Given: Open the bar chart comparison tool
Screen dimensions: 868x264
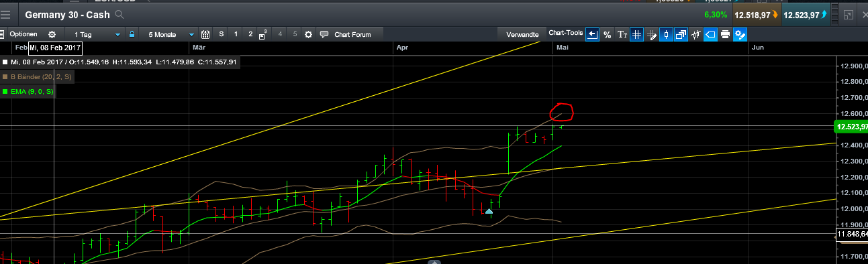Looking at the screenshot, I should [695, 34].
